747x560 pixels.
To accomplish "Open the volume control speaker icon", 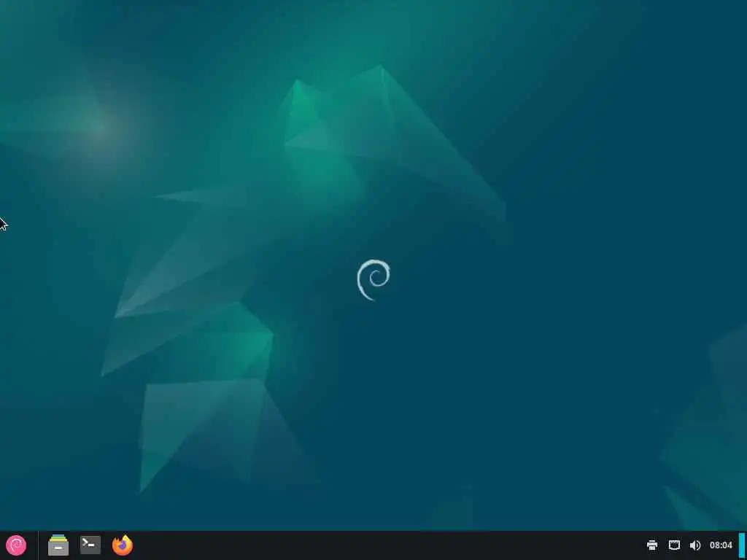I will [695, 545].
